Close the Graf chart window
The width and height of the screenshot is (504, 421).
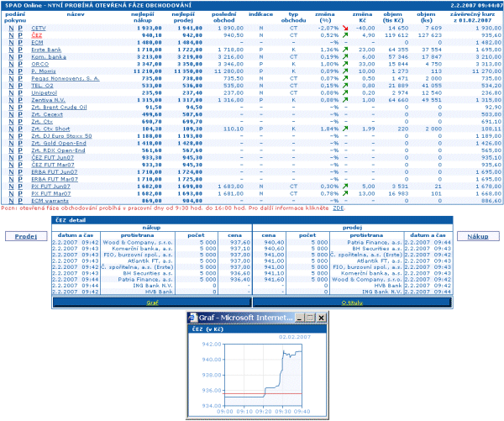(320, 318)
